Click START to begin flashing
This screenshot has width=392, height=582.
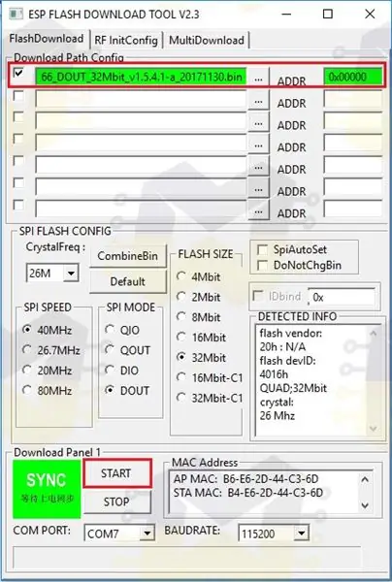(x=117, y=473)
